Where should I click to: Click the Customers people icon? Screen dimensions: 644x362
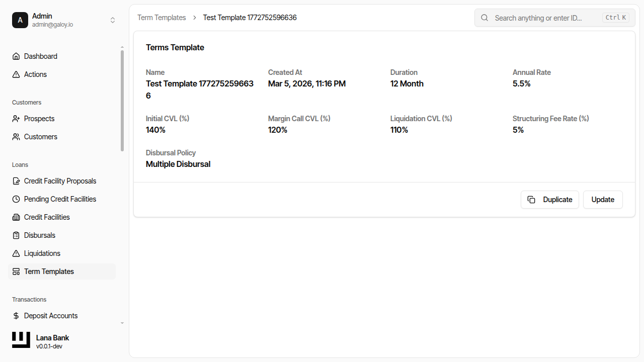pos(16,137)
